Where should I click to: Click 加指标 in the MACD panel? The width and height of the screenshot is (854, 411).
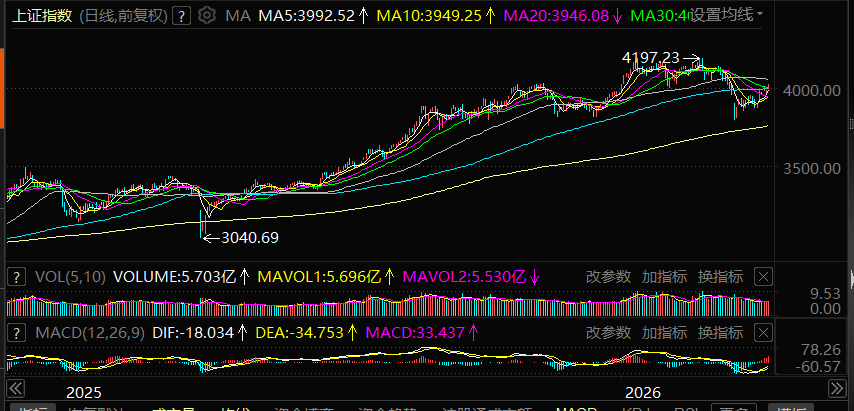[x=663, y=331]
